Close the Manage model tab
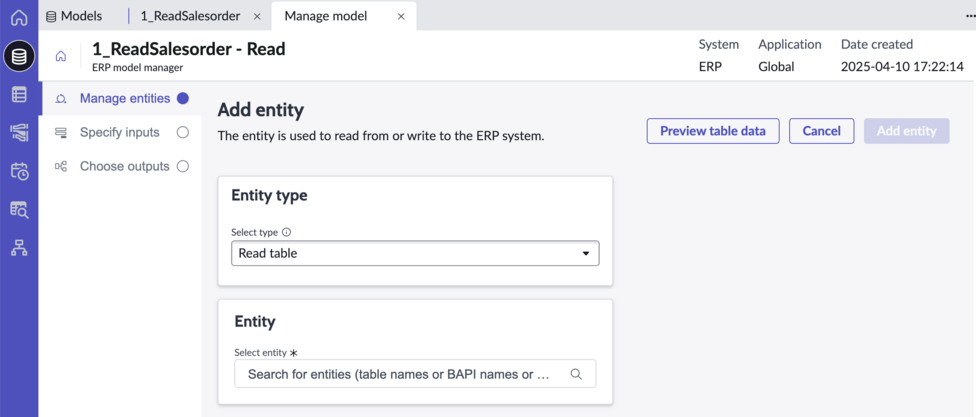 [x=401, y=17]
